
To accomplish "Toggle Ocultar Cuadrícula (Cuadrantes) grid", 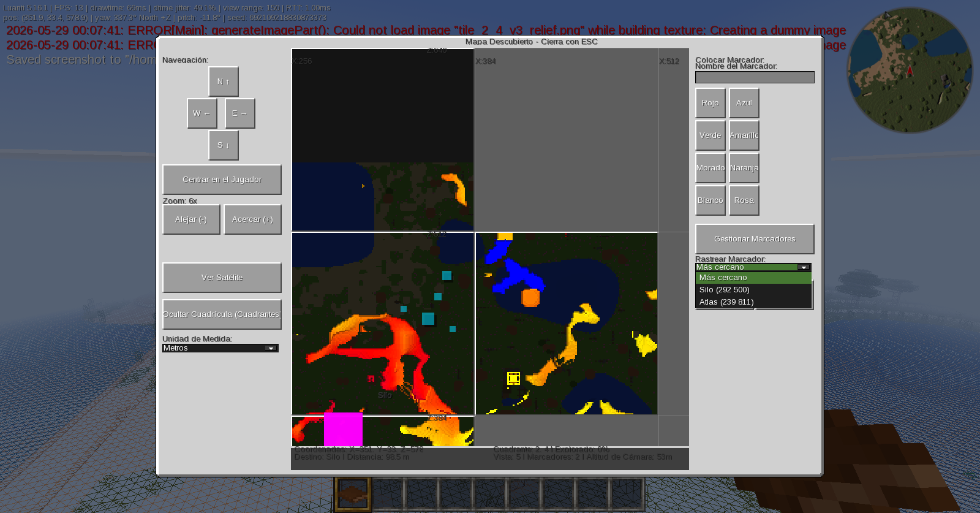I will pyautogui.click(x=222, y=314).
